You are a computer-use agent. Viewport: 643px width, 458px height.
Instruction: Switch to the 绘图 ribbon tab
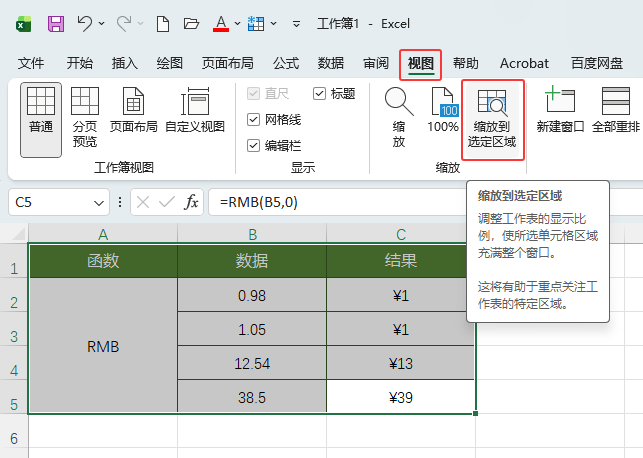coord(169,63)
